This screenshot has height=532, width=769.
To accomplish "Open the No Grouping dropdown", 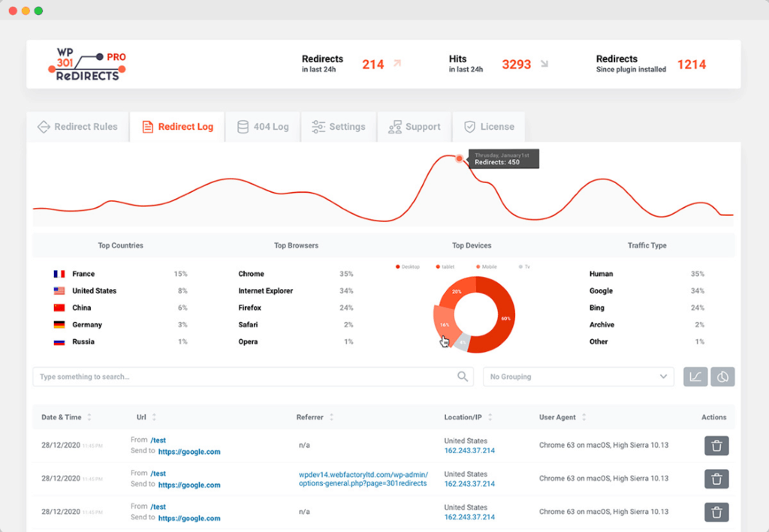I will [578, 377].
